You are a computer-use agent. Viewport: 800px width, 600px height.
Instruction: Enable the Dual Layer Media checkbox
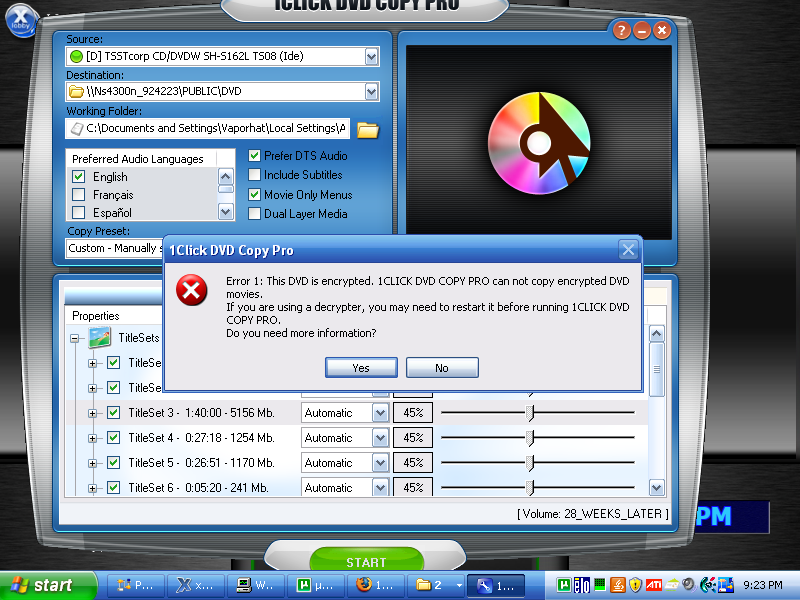tap(255, 214)
